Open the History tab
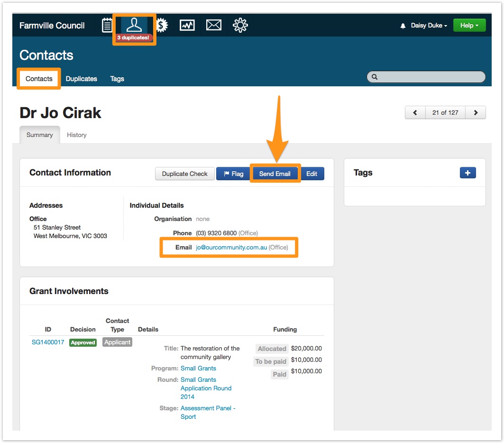504x443 pixels. (76, 135)
